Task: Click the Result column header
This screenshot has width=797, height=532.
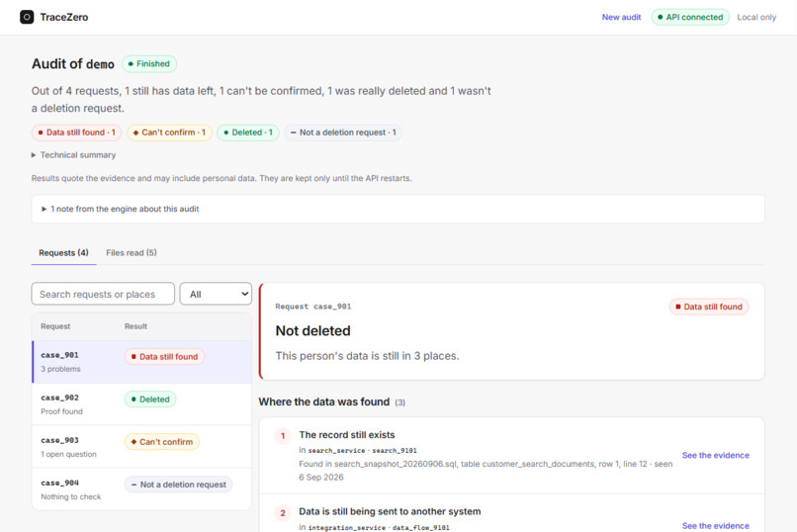Action: (x=135, y=326)
